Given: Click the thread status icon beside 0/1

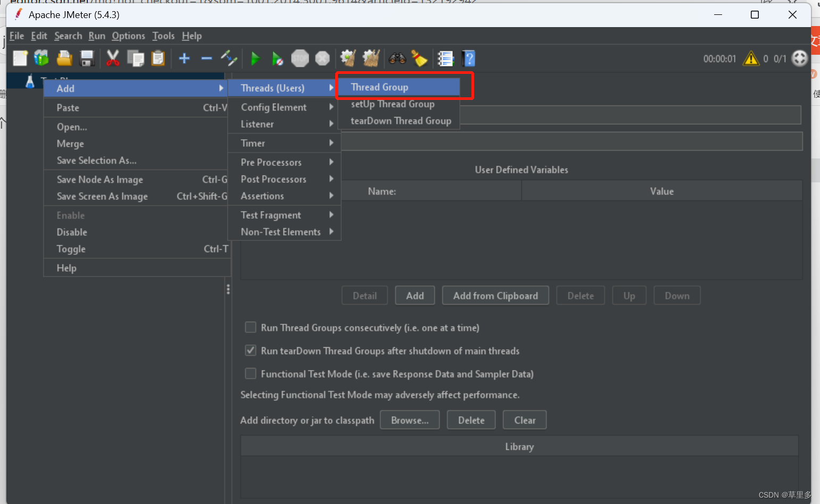Looking at the screenshot, I should (799, 58).
